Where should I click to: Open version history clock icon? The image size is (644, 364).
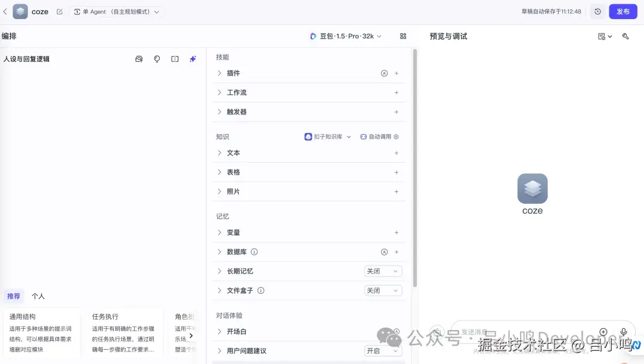pyautogui.click(x=597, y=11)
